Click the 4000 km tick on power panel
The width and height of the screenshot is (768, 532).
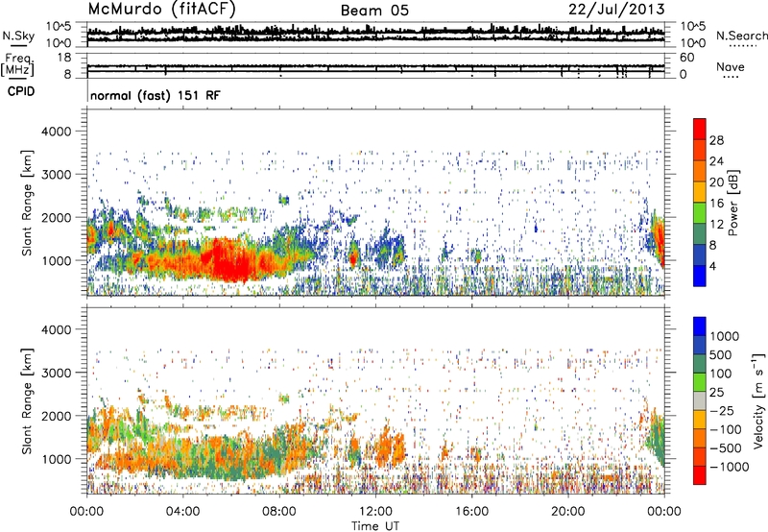click(x=57, y=132)
